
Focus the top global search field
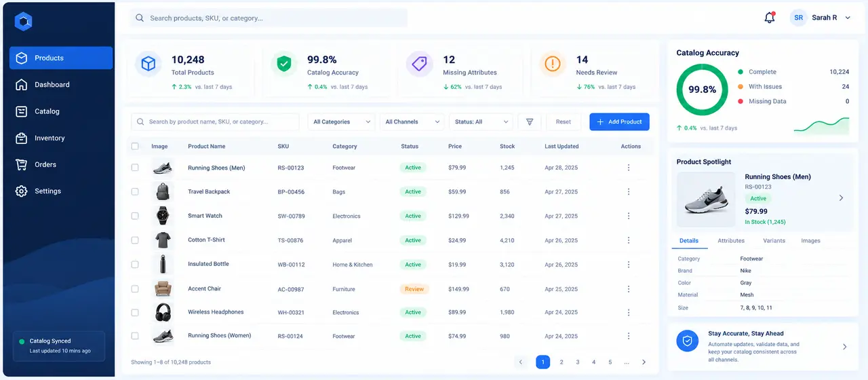269,18
